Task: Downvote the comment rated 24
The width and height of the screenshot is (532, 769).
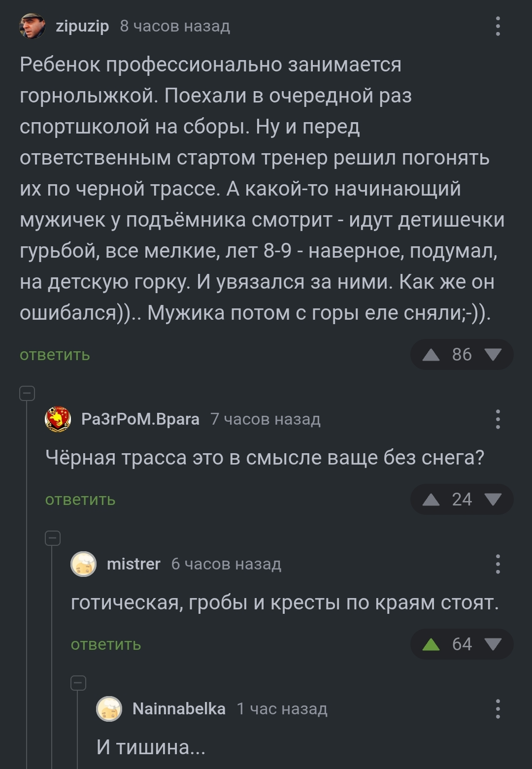Action: [494, 501]
